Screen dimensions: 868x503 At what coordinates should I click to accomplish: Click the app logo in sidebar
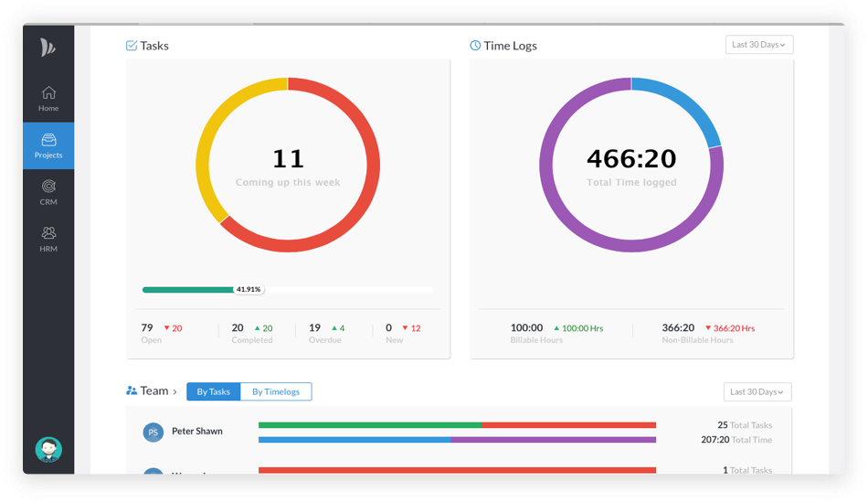(48, 48)
